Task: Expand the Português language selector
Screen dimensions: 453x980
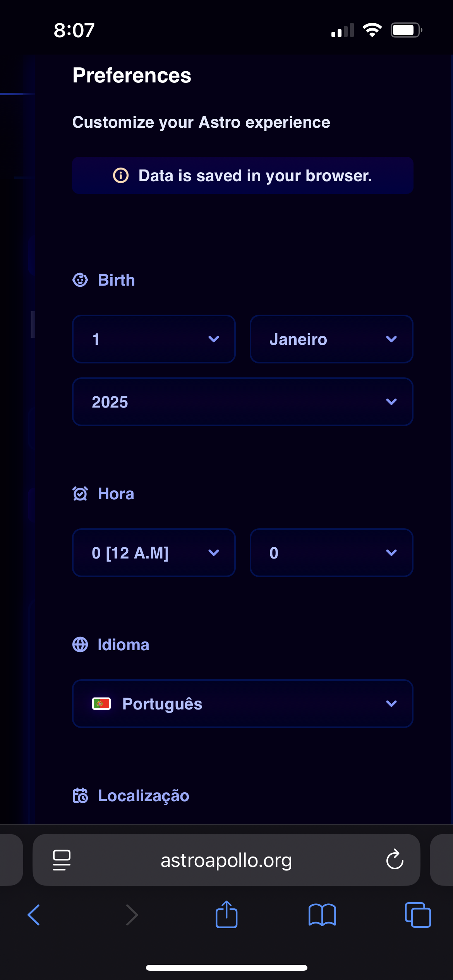Action: [243, 704]
